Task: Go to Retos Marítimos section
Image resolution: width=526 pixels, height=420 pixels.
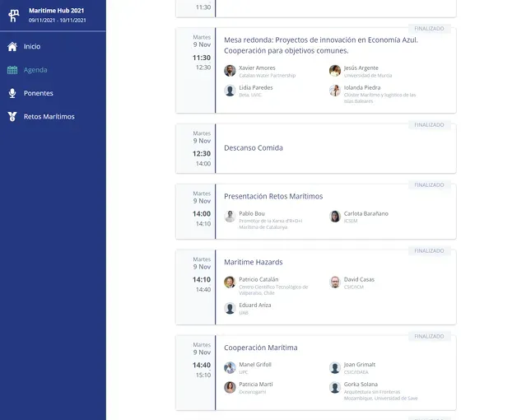Action: 49,116
